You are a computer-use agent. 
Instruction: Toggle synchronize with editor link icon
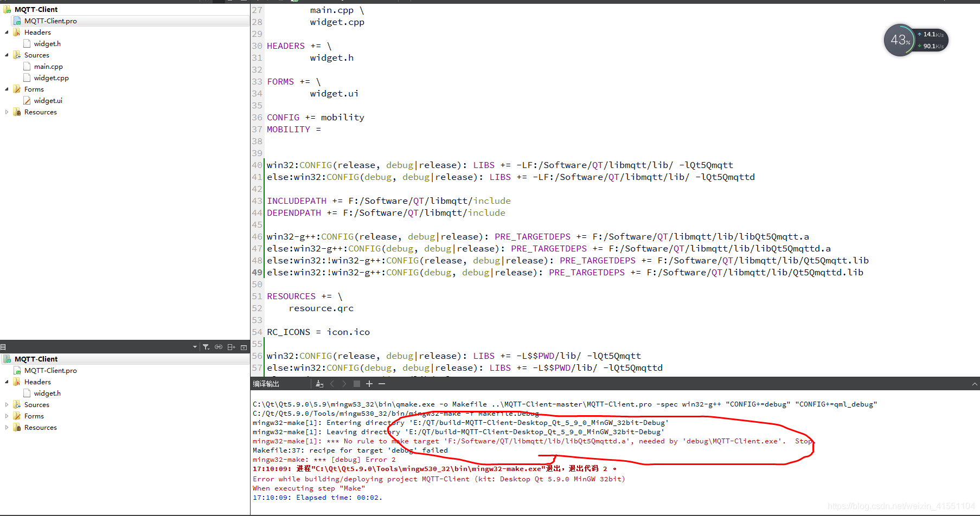pyautogui.click(x=219, y=347)
